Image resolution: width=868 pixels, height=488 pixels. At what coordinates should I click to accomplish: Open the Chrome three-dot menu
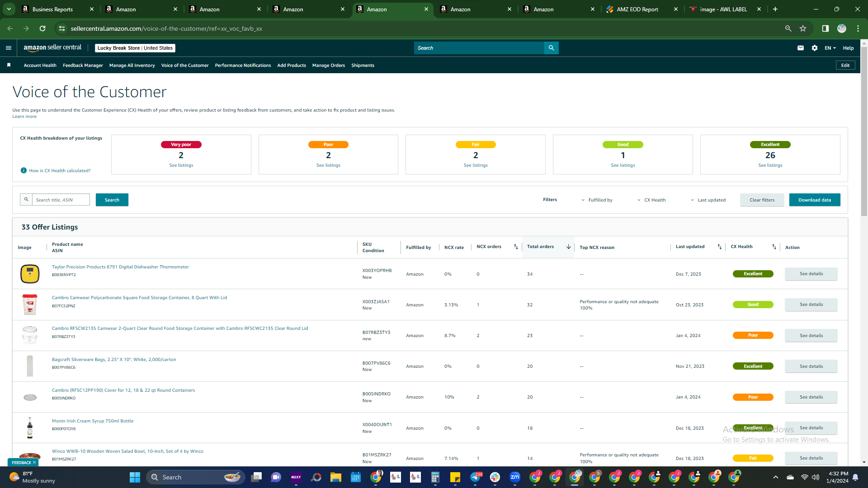(x=858, y=28)
